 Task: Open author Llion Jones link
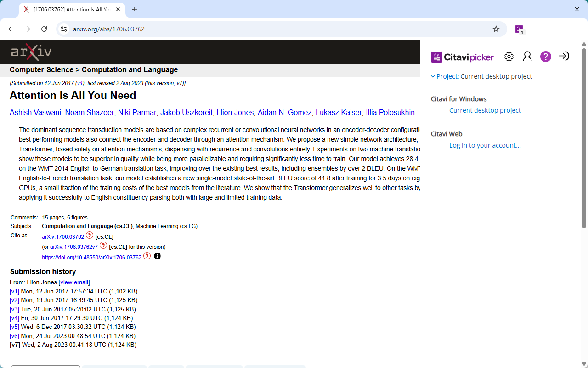(235, 112)
